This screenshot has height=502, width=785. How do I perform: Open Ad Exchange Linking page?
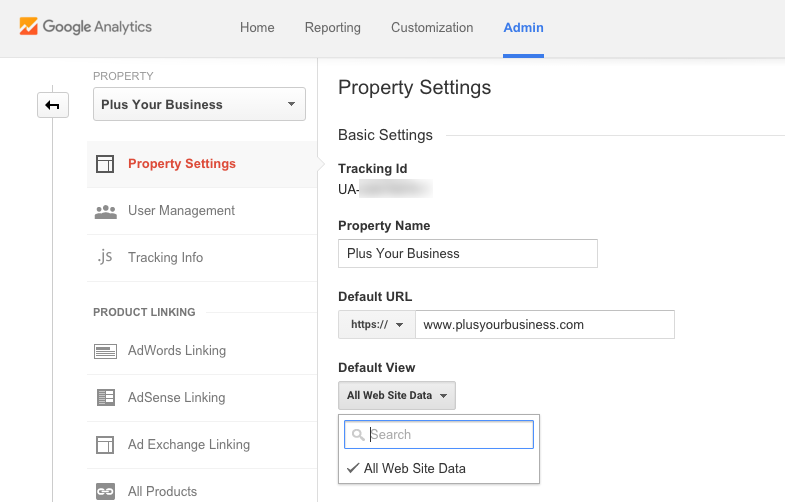pyautogui.click(x=202, y=445)
